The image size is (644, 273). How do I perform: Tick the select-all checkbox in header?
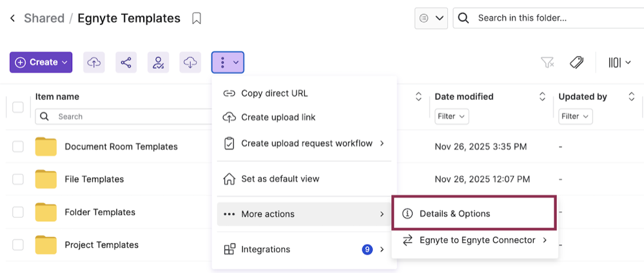(x=17, y=107)
